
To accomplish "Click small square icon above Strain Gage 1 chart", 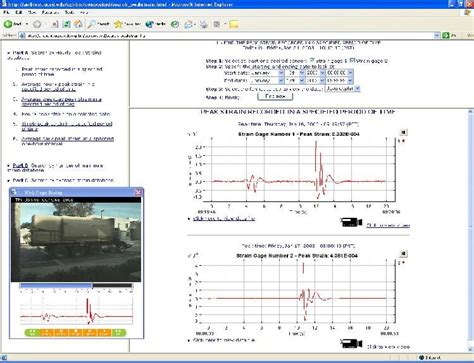I will tap(403, 132).
